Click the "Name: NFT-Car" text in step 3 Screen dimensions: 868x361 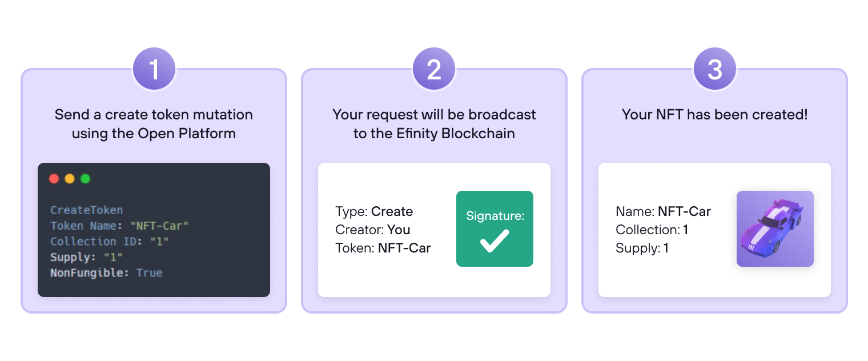[663, 211]
